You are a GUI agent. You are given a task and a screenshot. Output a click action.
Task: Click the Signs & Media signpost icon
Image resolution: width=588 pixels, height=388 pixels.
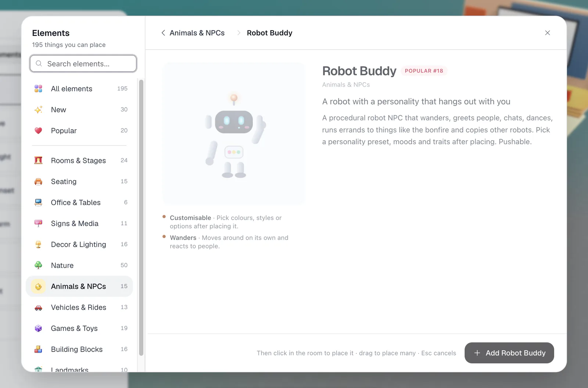[x=38, y=223]
